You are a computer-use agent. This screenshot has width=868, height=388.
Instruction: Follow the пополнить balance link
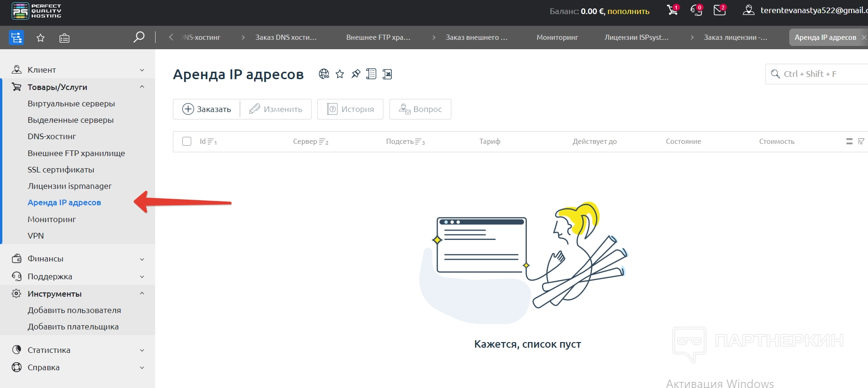coord(629,11)
